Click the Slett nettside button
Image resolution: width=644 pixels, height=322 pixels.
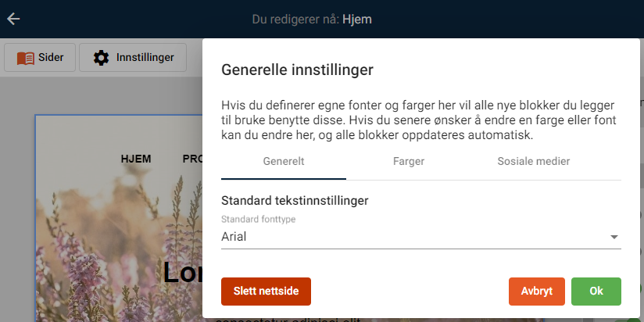click(266, 291)
